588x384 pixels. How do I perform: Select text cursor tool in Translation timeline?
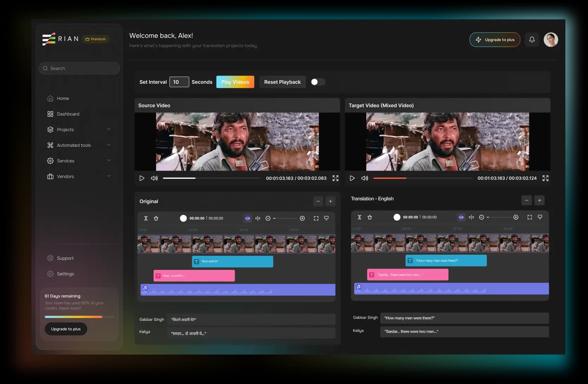click(360, 217)
